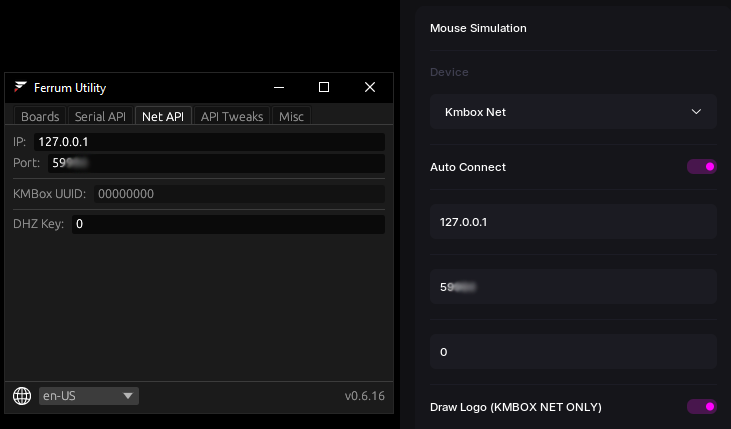The height and width of the screenshot is (429, 731).
Task: Click the globe language icon
Action: coord(22,396)
